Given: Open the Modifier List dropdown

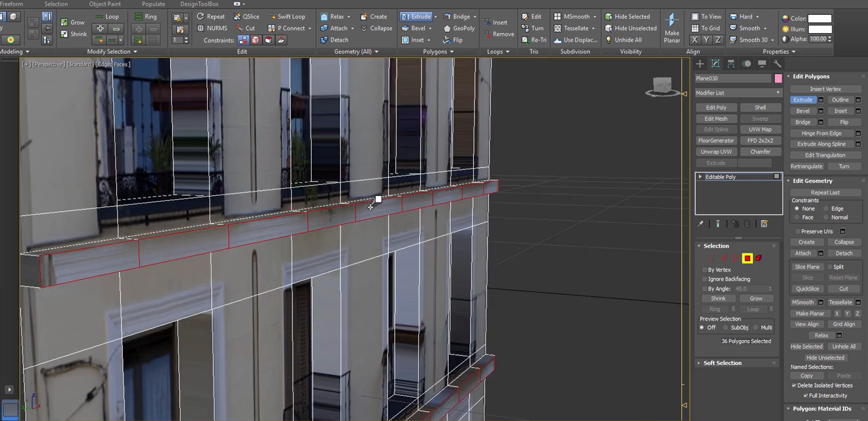Looking at the screenshot, I should coord(738,93).
